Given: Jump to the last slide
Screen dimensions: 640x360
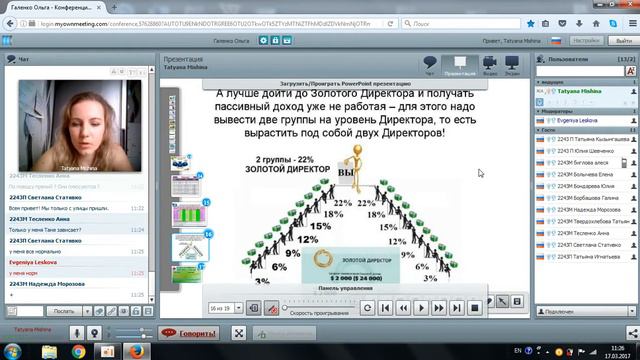Looking at the screenshot, I should (457, 308).
